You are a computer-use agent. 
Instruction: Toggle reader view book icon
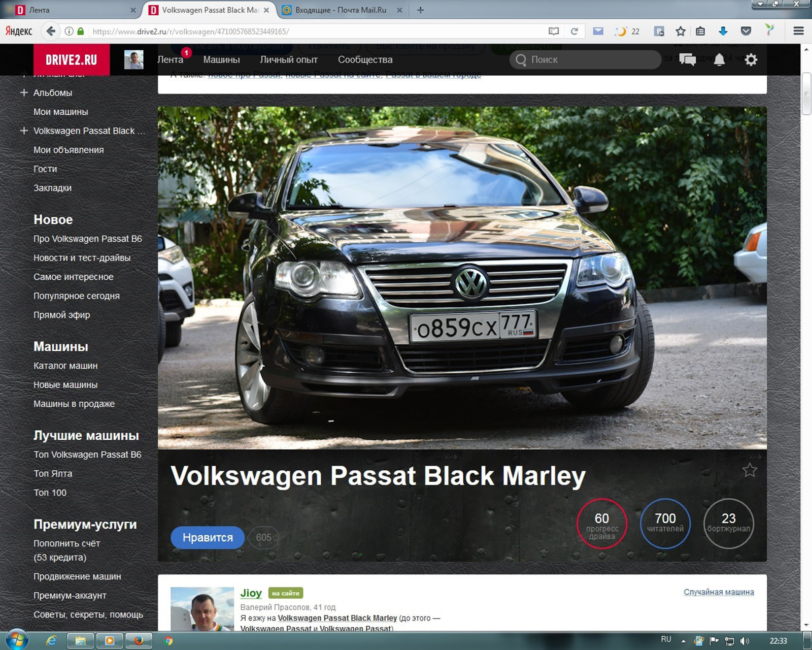pyautogui.click(x=554, y=31)
